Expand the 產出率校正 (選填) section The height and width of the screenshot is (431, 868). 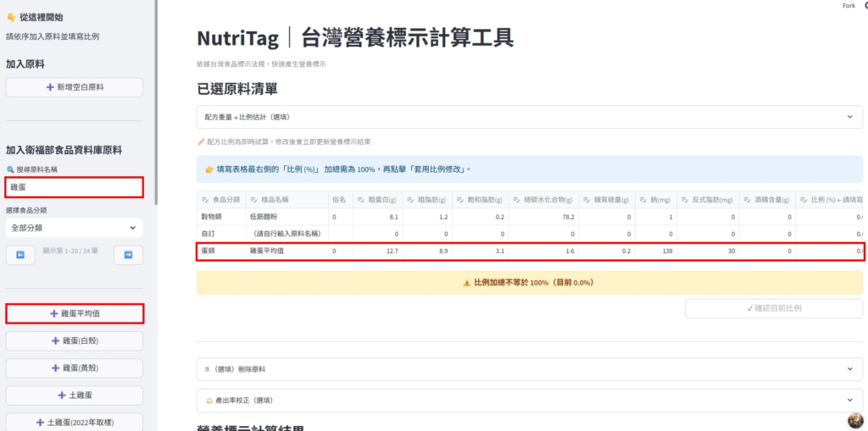529,400
